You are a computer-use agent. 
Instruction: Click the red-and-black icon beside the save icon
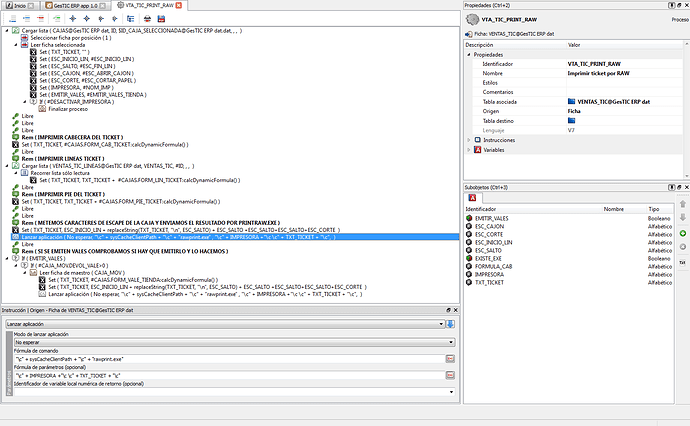pyautogui.click(x=147, y=19)
